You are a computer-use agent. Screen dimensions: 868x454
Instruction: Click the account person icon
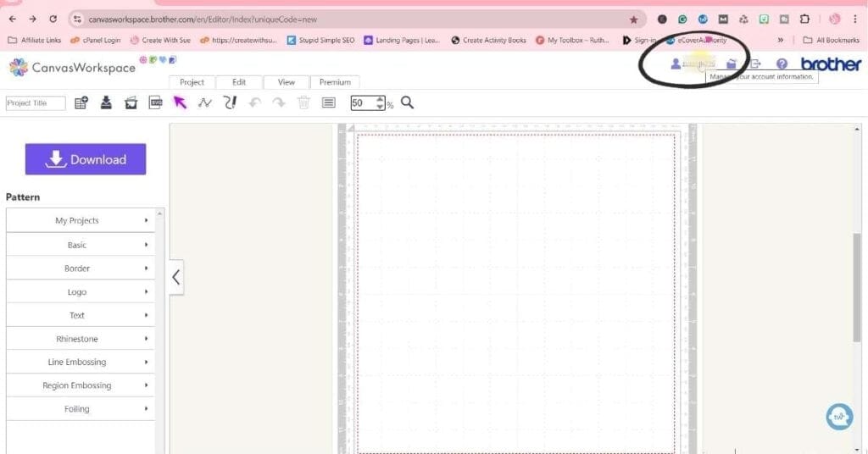tap(676, 64)
